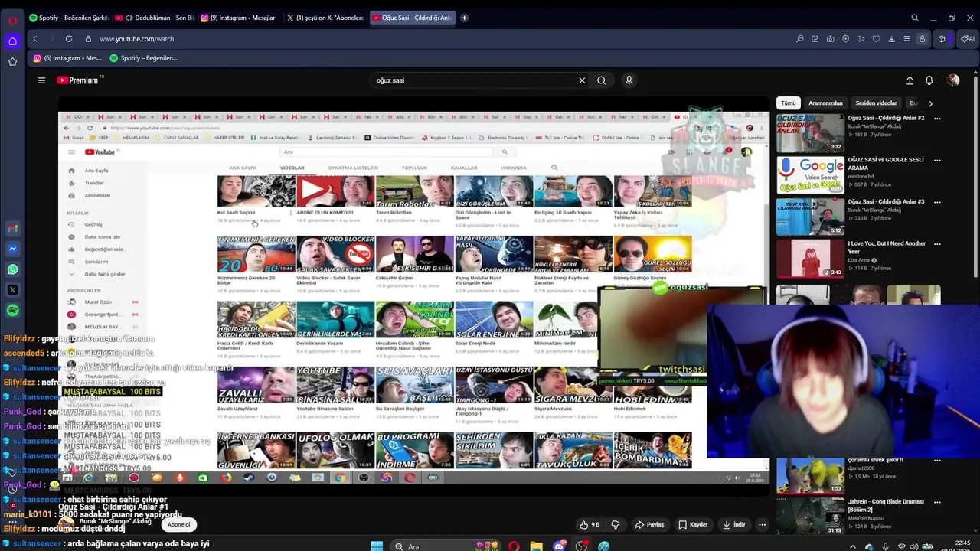980x551 pixels.
Task: Select the Aramanızdan filter chip
Action: tap(825, 103)
